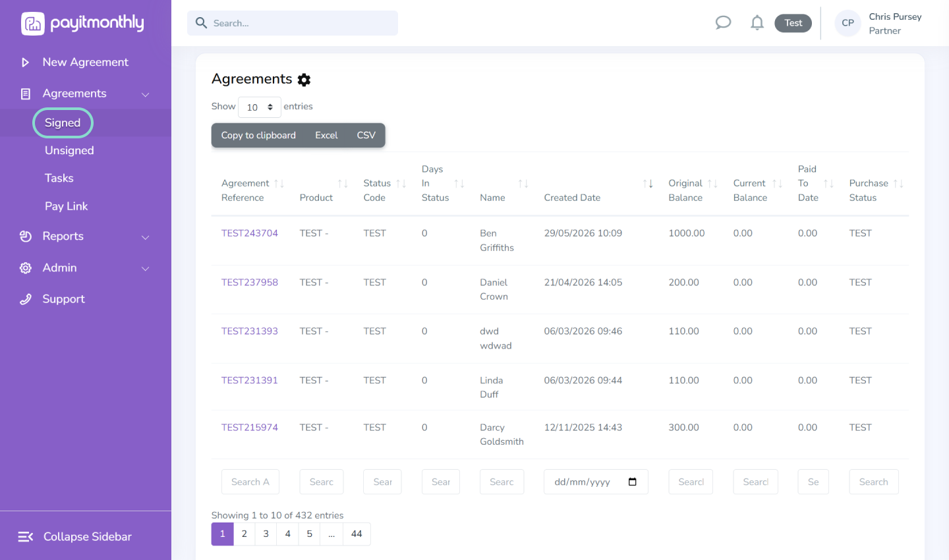The height and width of the screenshot is (560, 949).
Task: Open agreement TEST231393
Action: (x=250, y=331)
